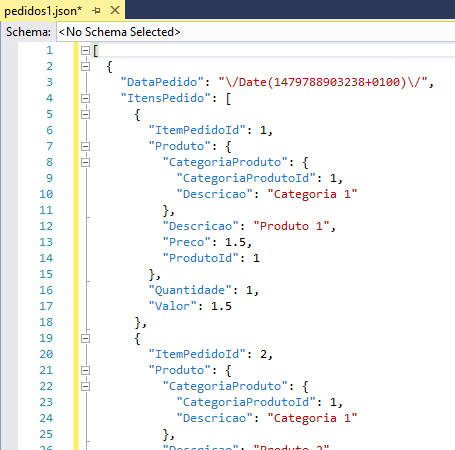This screenshot has width=455, height=450.
Task: Close the pedidos1.json tab
Action: coord(115,10)
